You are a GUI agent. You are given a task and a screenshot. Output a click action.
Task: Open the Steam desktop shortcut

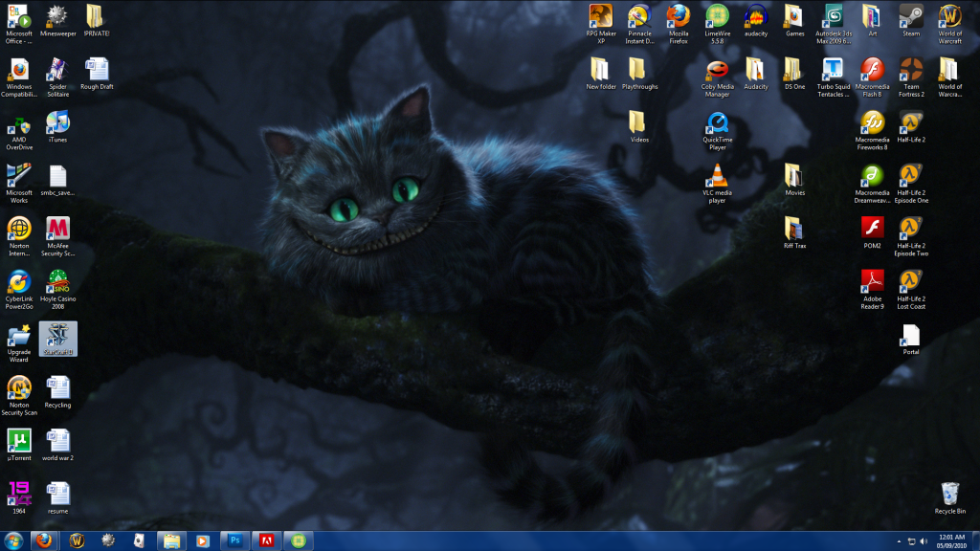(911, 20)
